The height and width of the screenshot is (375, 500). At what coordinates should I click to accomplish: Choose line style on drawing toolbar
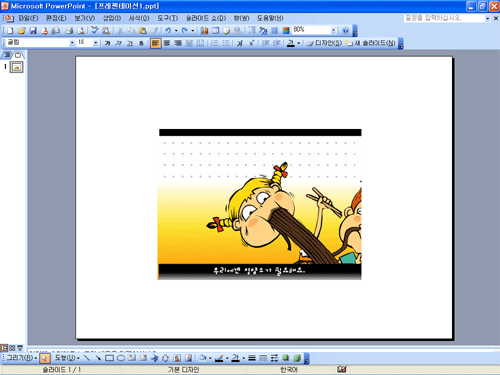tap(252, 358)
